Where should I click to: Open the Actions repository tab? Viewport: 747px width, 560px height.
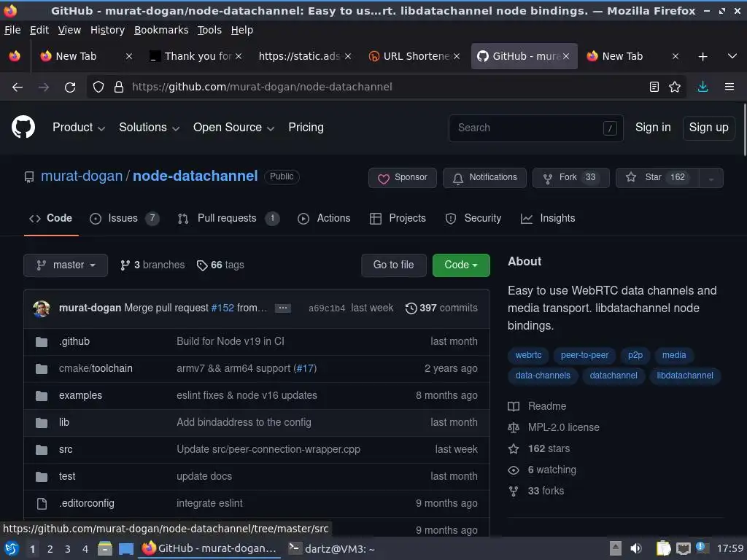pyautogui.click(x=324, y=219)
